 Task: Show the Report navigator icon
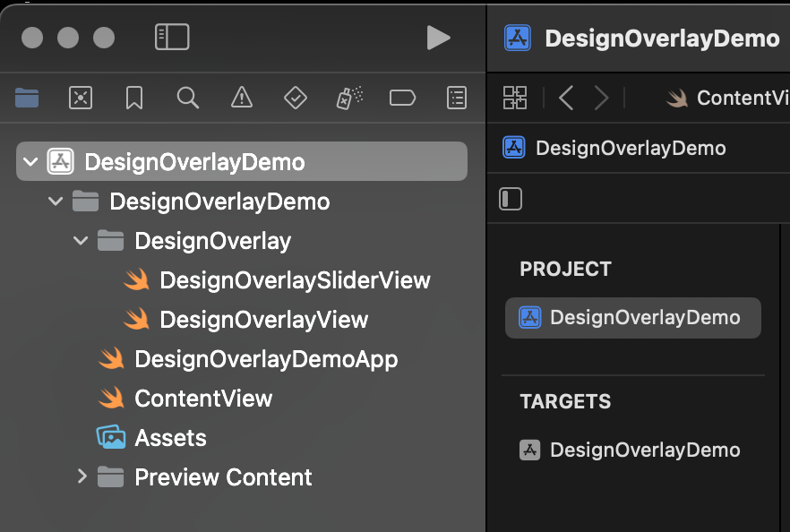457,98
